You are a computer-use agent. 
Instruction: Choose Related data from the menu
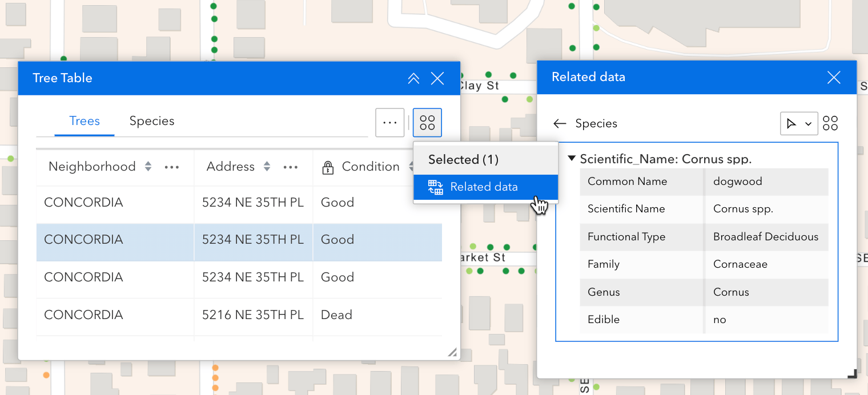pos(484,187)
